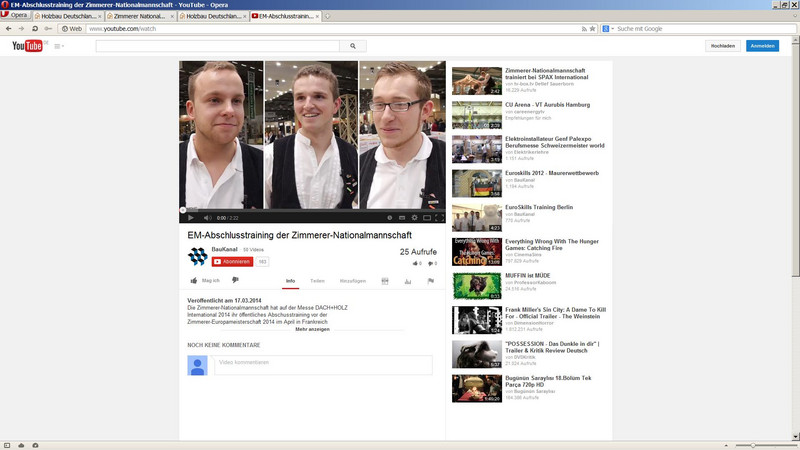800x450 pixels.
Task: Report video using the flag icon
Action: [x=431, y=281]
